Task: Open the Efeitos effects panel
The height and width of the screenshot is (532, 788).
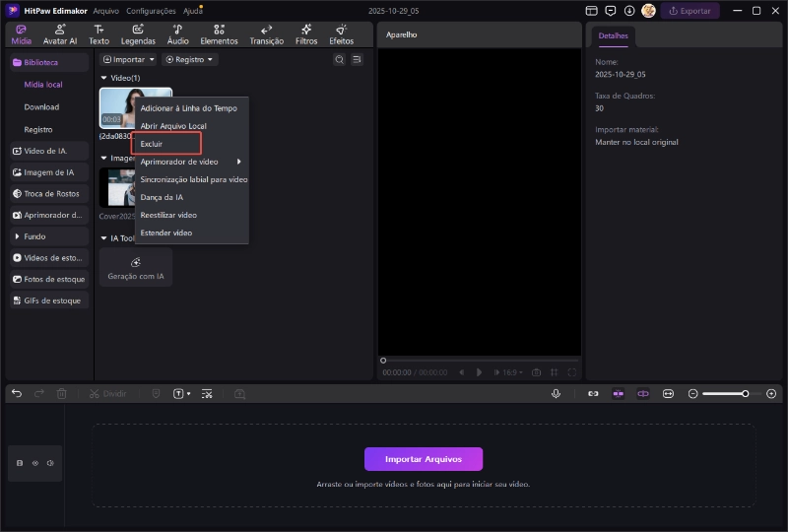Action: point(341,34)
